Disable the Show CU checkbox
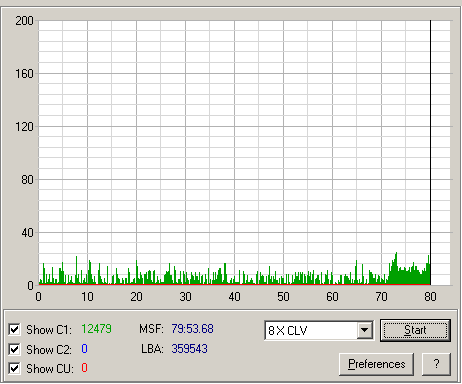Screen dimensions: 462x384 pos(14,369)
